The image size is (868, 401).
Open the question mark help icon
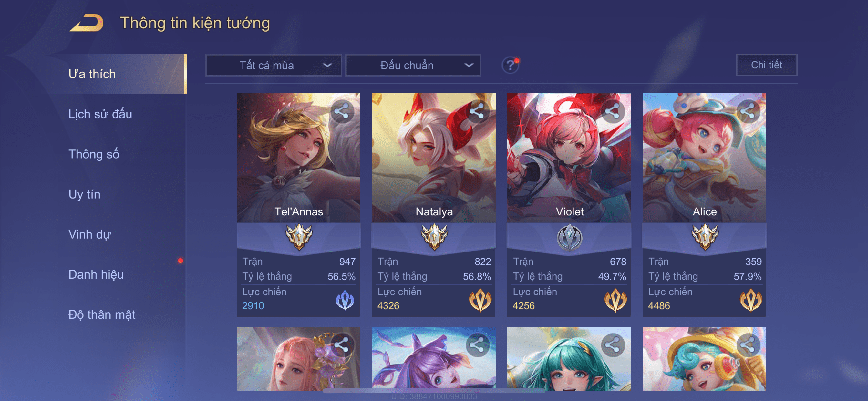tap(510, 65)
